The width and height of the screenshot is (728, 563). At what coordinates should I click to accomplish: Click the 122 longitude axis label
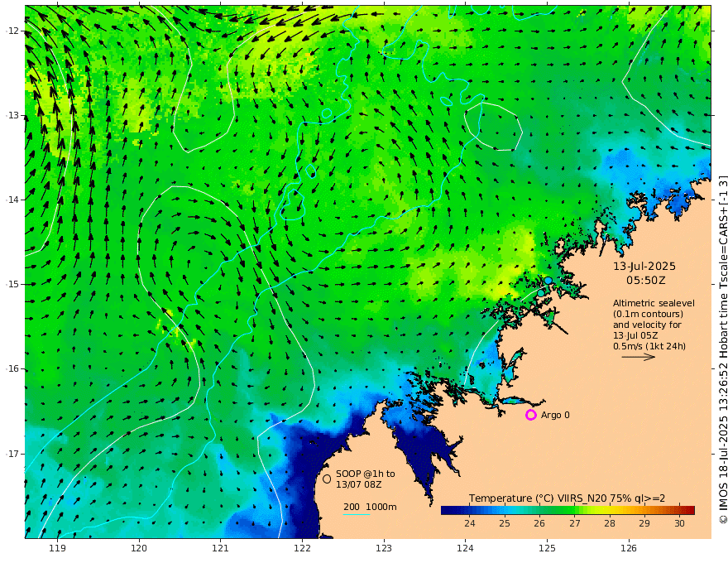coord(302,548)
